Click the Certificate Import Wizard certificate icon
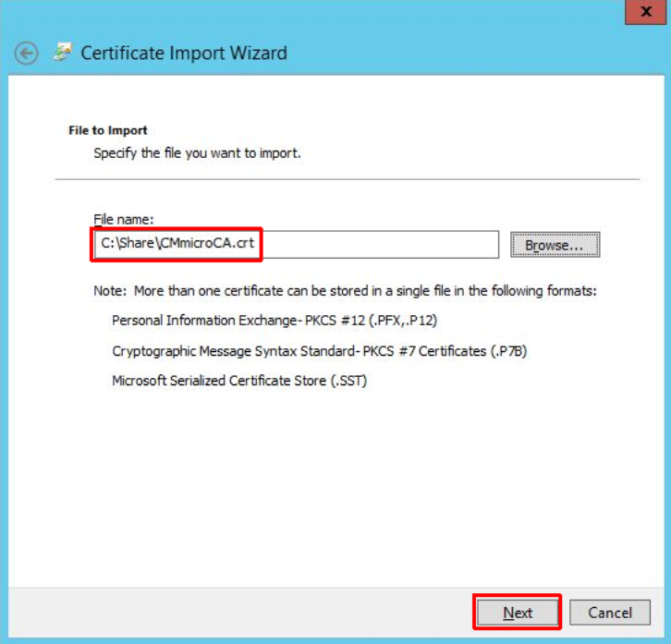 click(x=63, y=53)
